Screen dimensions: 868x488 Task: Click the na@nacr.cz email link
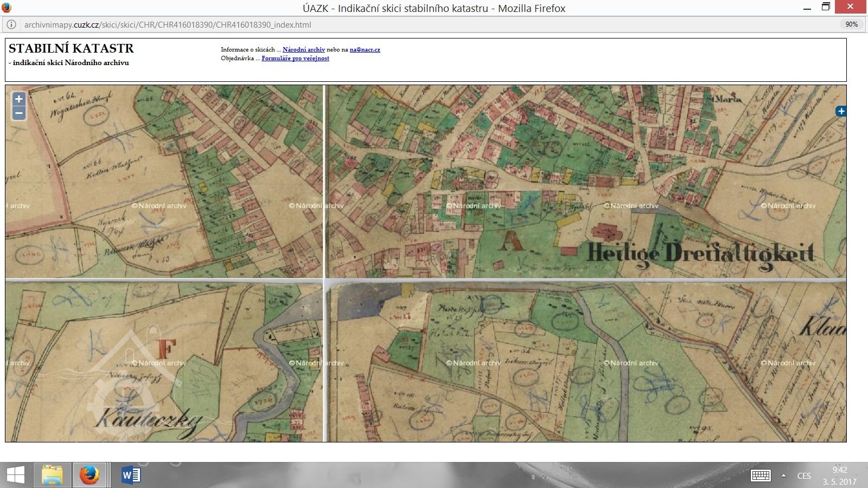point(365,49)
